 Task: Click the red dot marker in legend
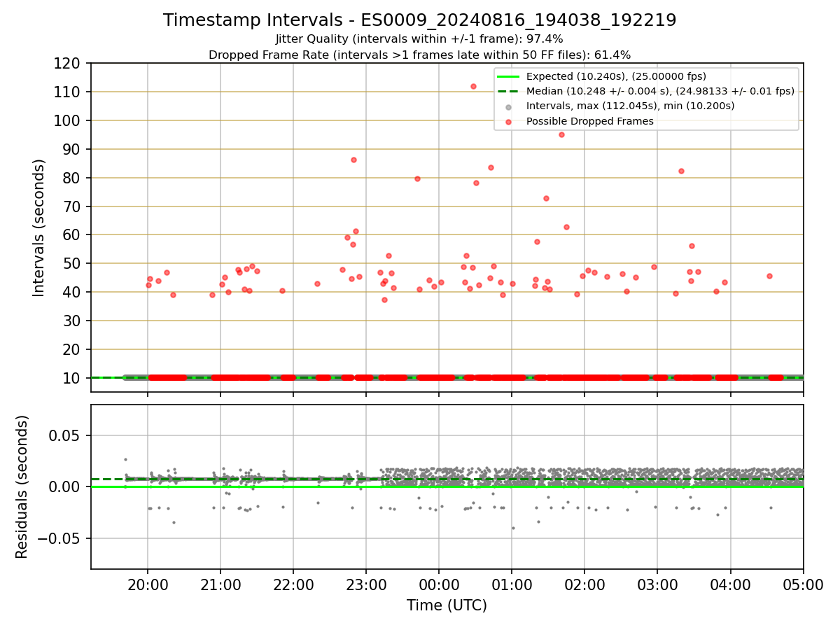[x=509, y=122]
